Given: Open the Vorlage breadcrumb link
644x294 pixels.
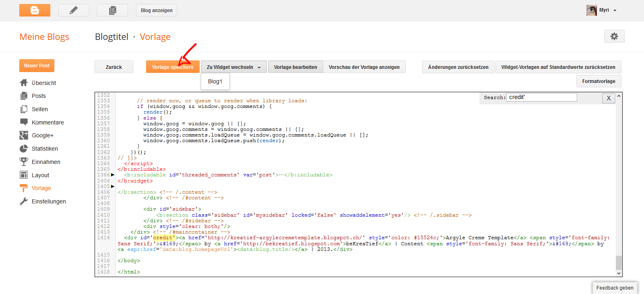Looking at the screenshot, I should click(x=155, y=37).
